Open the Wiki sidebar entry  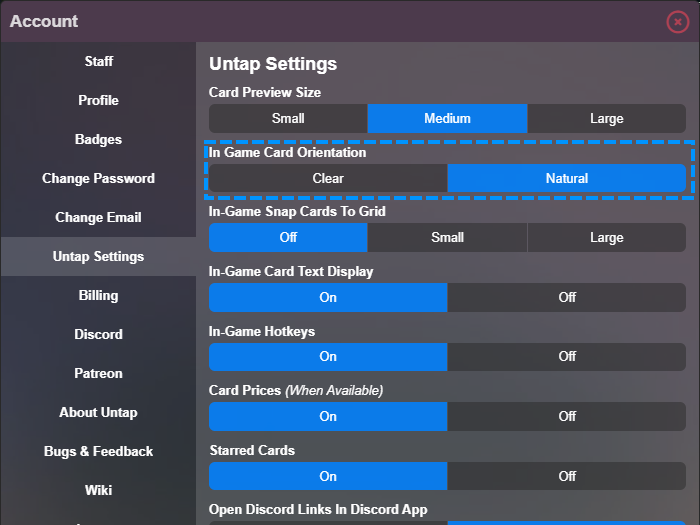98,490
